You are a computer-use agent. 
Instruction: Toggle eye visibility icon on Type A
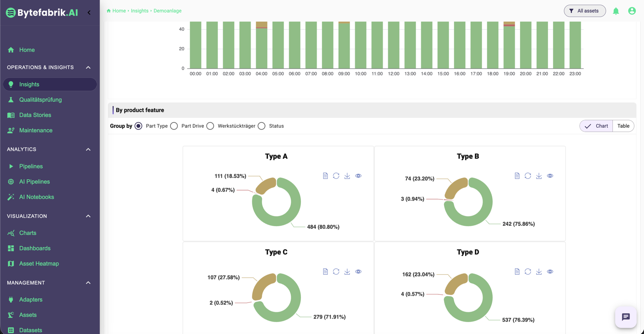(358, 176)
